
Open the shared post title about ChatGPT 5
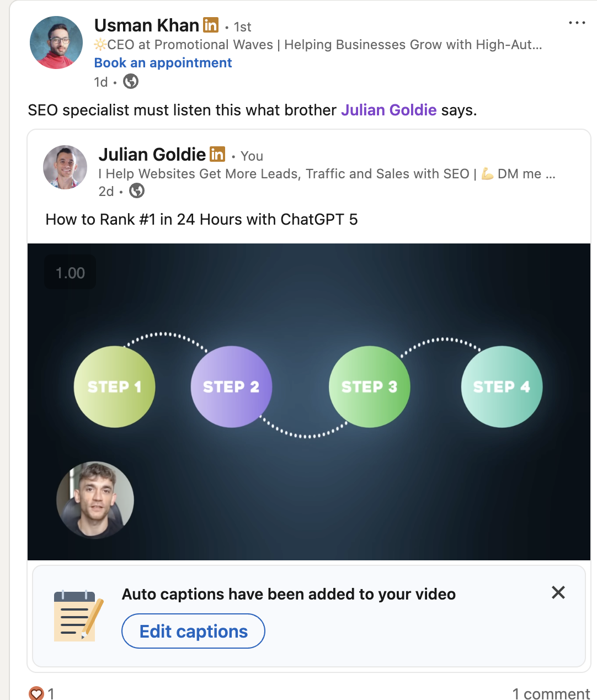tap(201, 220)
